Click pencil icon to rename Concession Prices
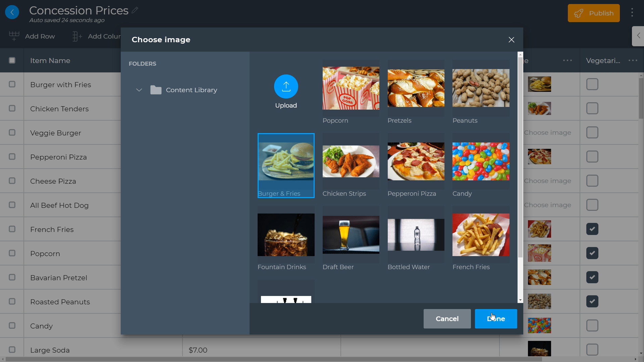The image size is (644, 362). point(135,10)
